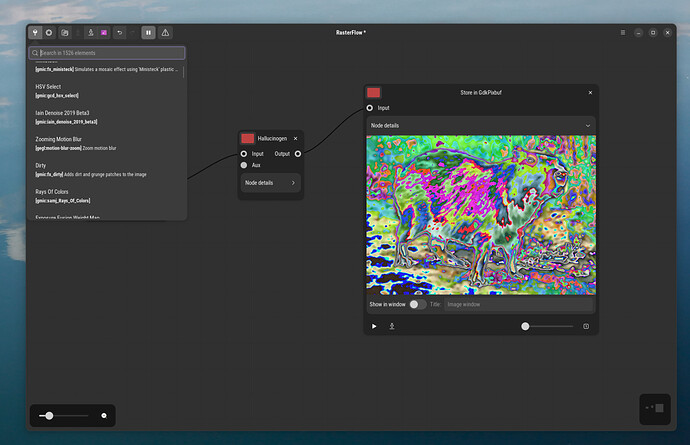Click the red color swatch on the Hallucinogen node

pos(247,138)
